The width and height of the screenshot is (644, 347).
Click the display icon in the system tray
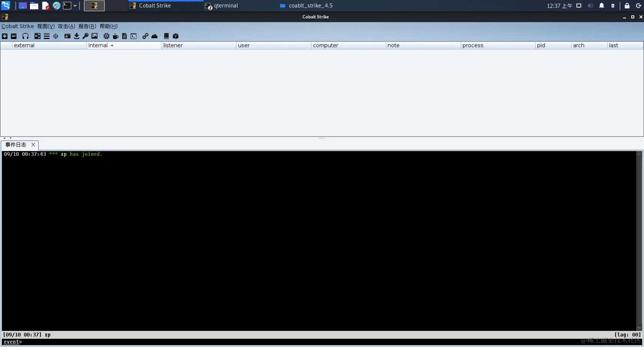pos(579,6)
